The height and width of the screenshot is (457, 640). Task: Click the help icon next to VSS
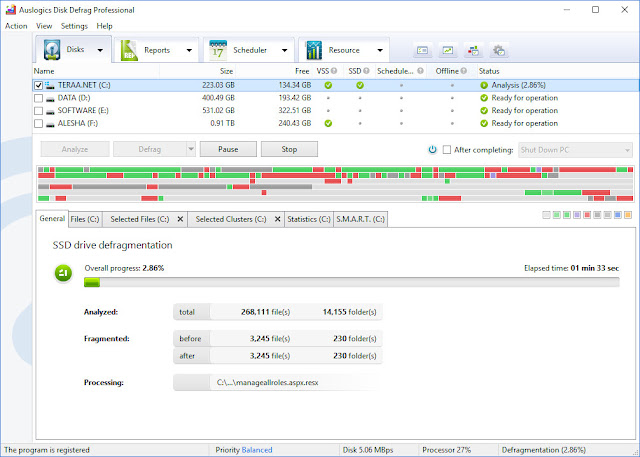[334, 71]
